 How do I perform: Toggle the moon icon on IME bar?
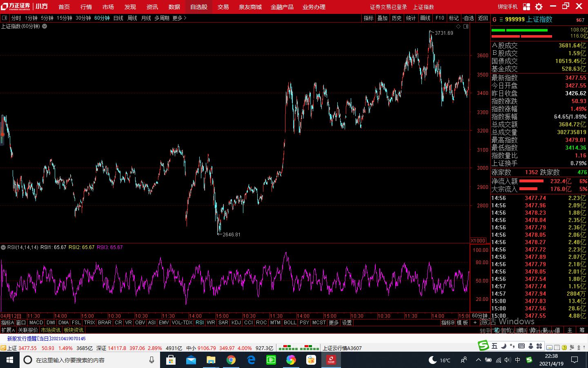pyautogui.click(x=503, y=346)
